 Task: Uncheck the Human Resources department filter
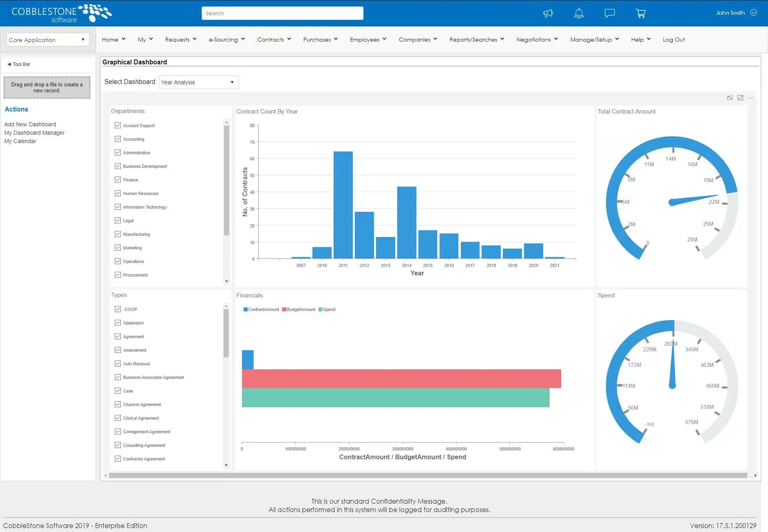pyautogui.click(x=118, y=193)
